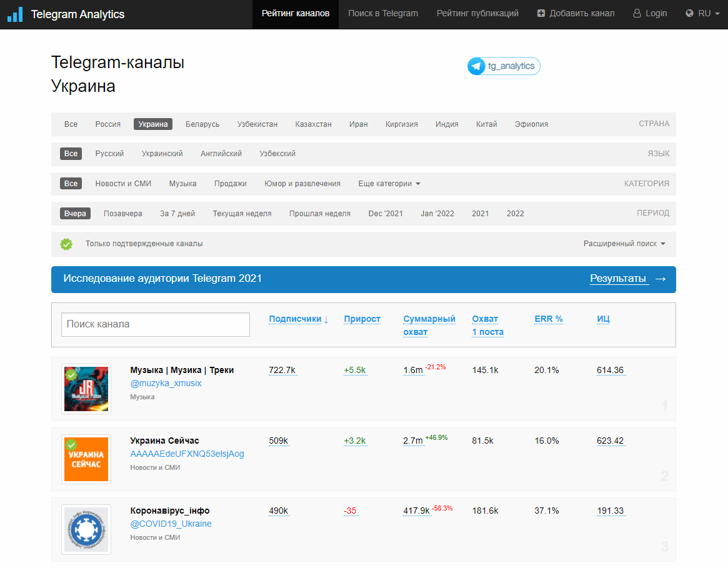Click the Telegram Analytics bar chart logo

[x=15, y=14]
